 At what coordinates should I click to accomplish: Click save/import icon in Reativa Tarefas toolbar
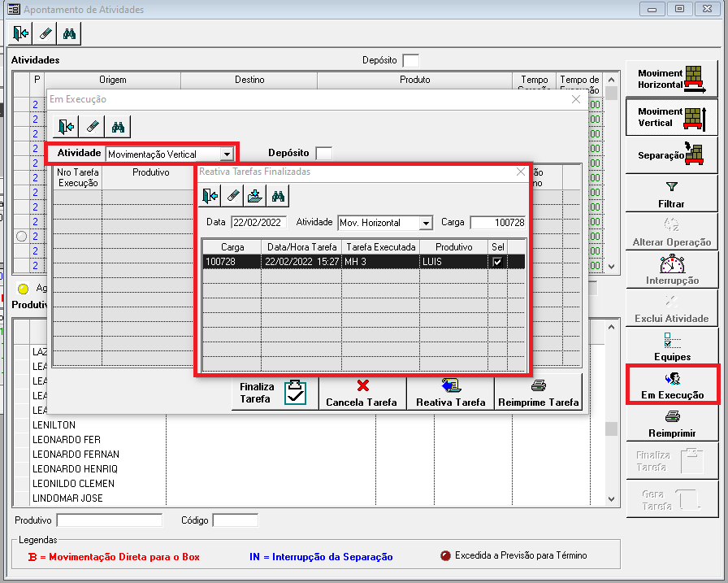point(255,196)
